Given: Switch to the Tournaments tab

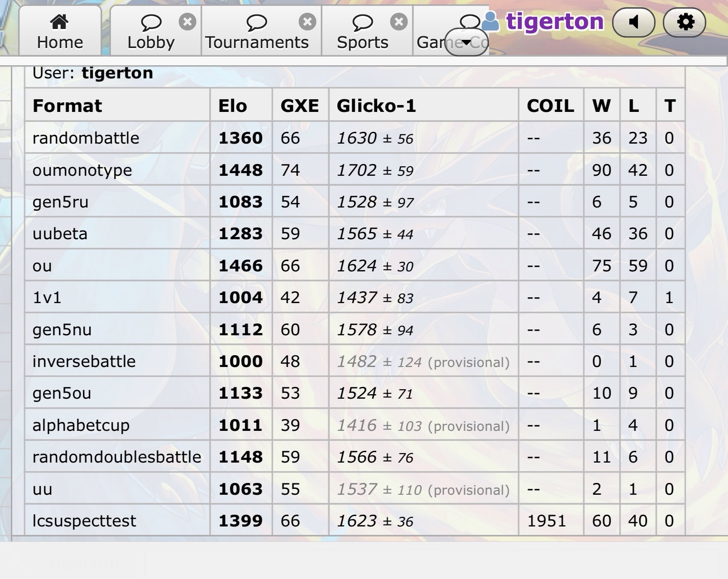Looking at the screenshot, I should [257, 42].
